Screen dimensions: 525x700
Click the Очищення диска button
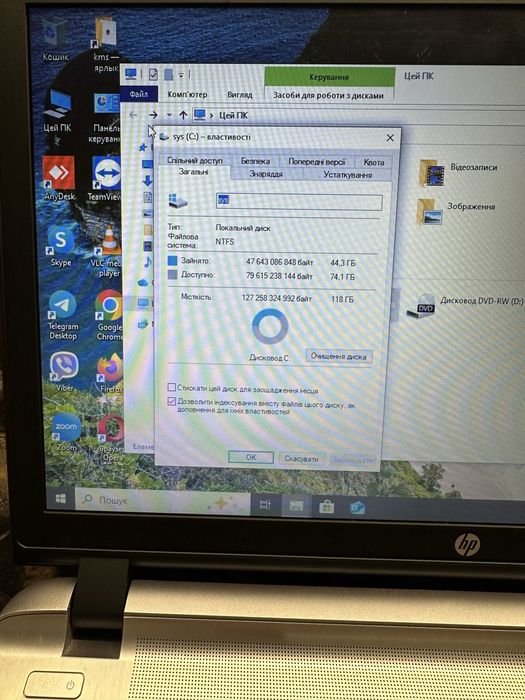(339, 356)
